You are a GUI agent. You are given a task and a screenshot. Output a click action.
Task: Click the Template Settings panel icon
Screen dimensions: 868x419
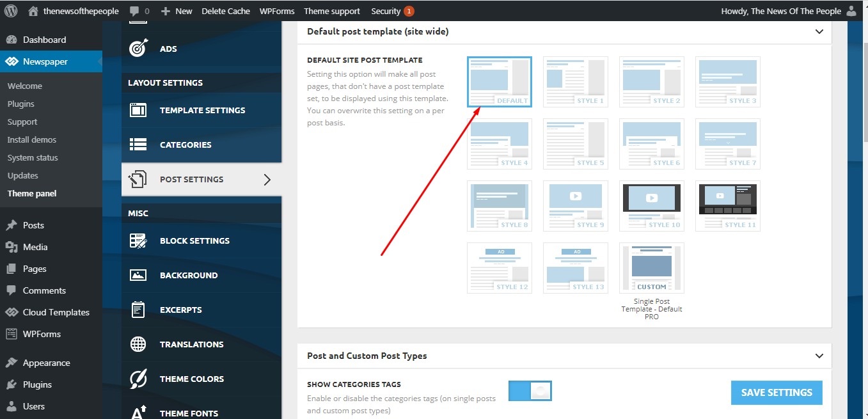pos(138,110)
